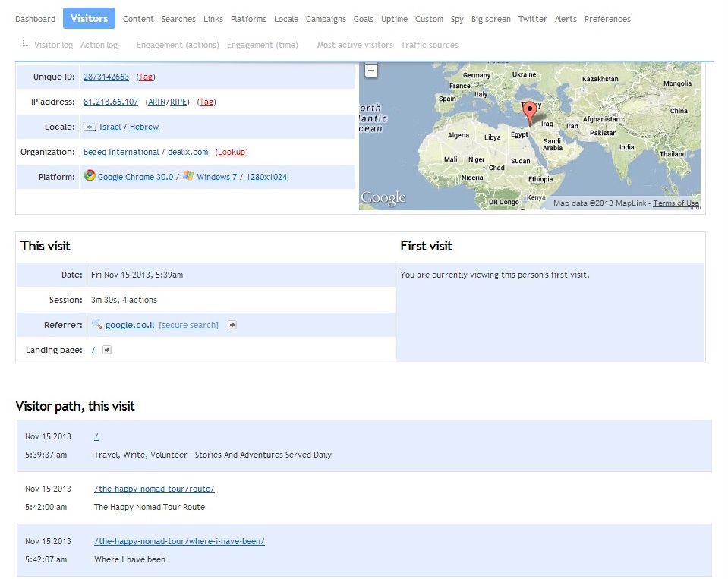
Task: Go to Traffic sources submenu
Action: coord(429,45)
